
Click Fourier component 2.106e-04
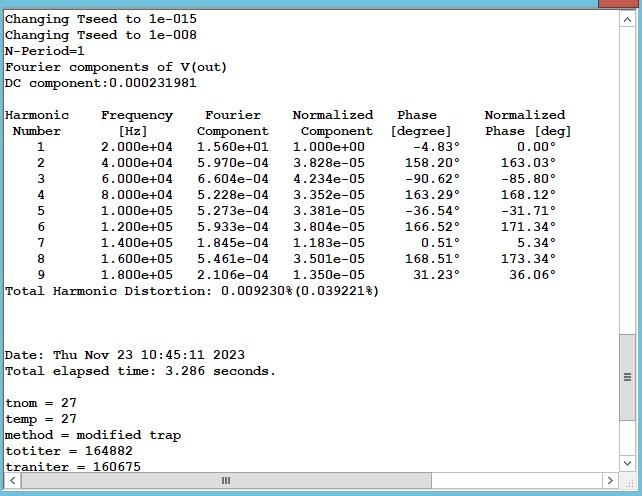[233, 274]
